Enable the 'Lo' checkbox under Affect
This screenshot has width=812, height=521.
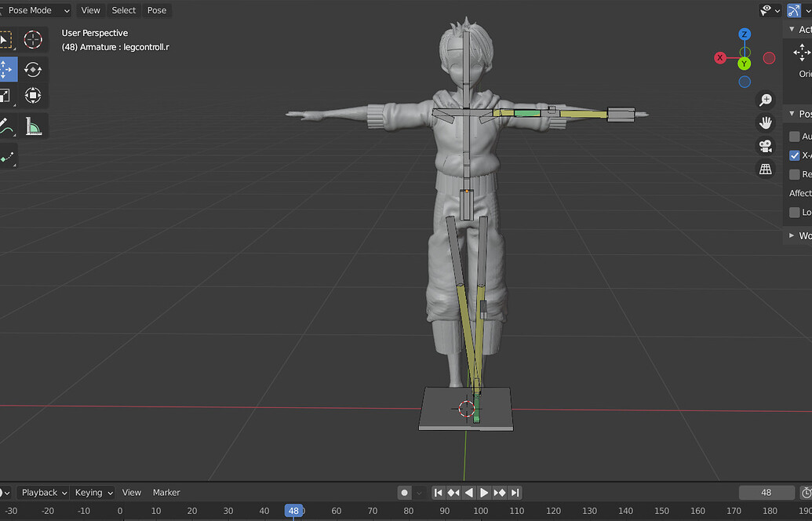(x=795, y=213)
